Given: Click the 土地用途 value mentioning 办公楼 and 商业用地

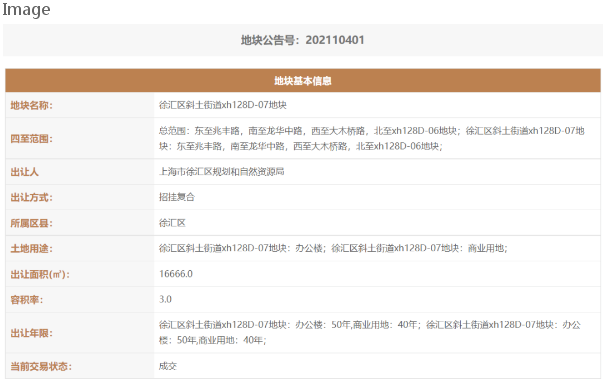Looking at the screenshot, I should (333, 248).
